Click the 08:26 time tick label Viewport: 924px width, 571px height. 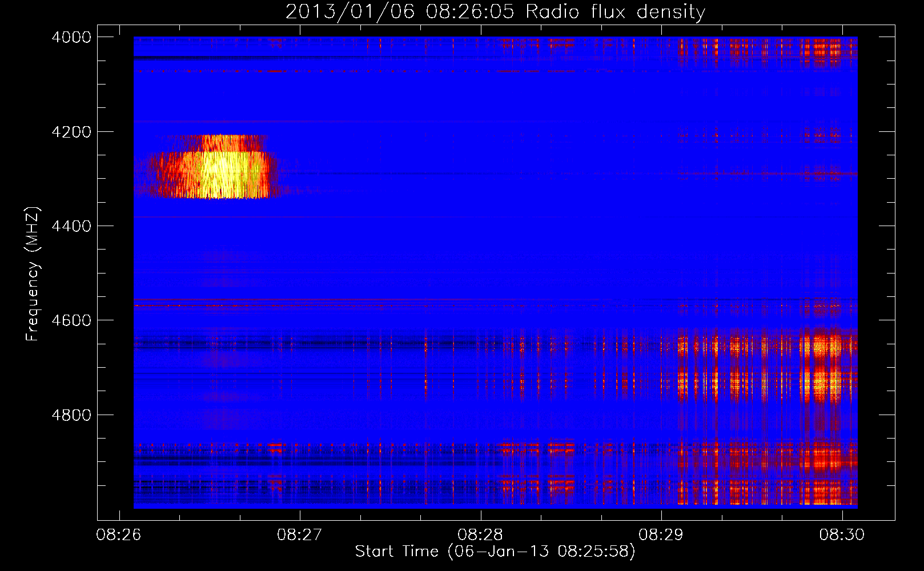pyautogui.click(x=119, y=535)
